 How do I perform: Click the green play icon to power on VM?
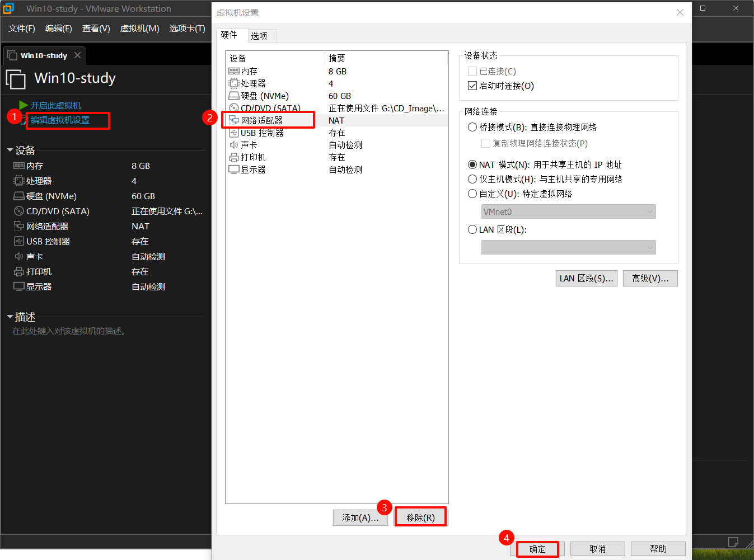pos(23,105)
